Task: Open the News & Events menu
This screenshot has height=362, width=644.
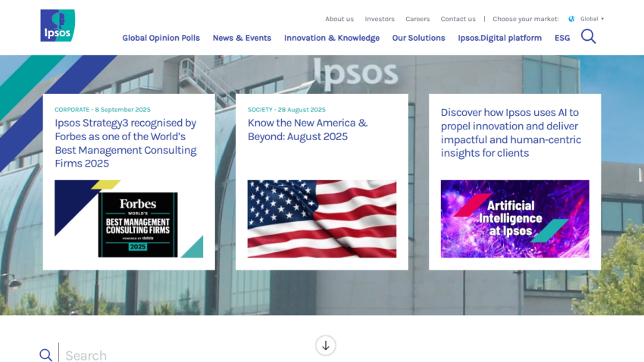Action: (x=242, y=38)
